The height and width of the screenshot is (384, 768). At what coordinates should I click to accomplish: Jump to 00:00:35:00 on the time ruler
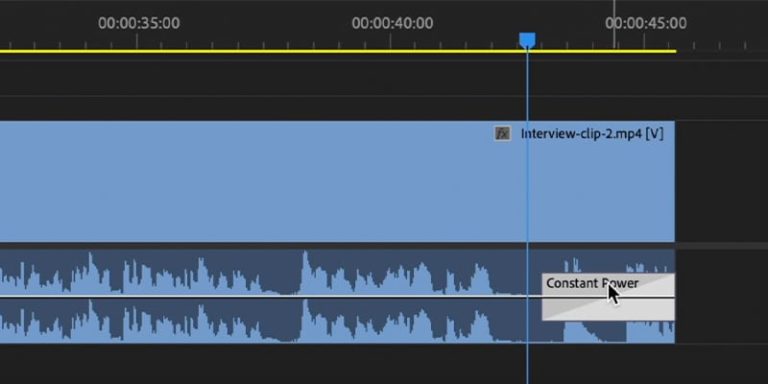[139, 23]
